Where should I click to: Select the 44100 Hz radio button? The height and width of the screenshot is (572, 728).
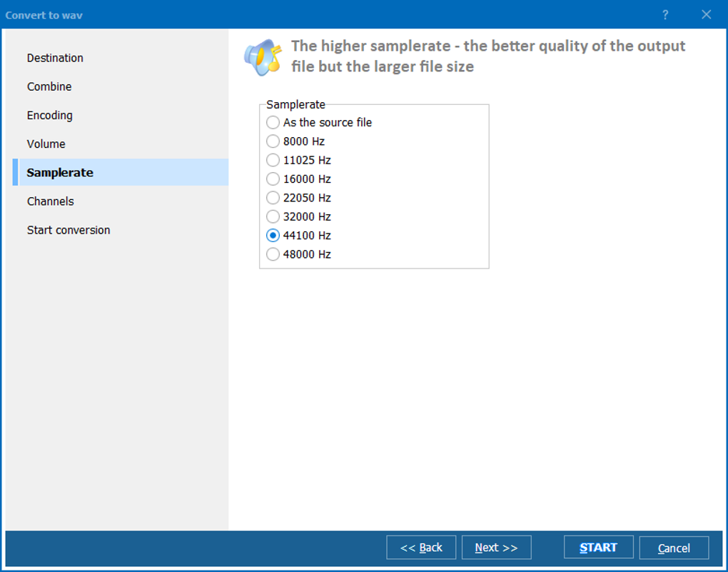273,235
